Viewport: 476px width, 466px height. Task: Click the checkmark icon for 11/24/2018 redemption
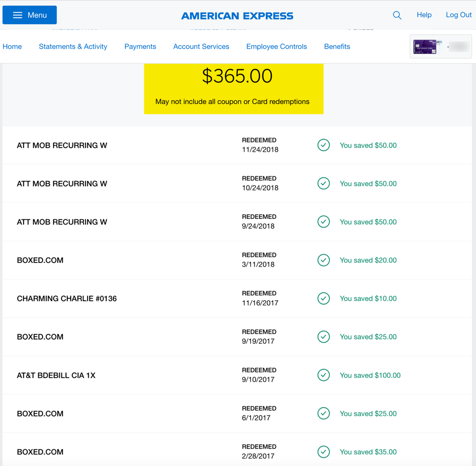(324, 145)
